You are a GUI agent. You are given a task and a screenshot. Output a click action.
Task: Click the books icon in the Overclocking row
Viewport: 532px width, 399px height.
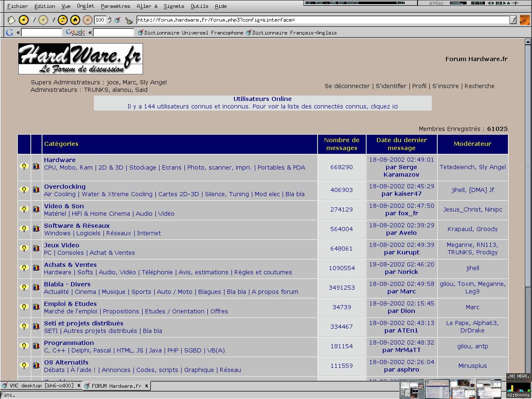pyautogui.click(x=36, y=190)
